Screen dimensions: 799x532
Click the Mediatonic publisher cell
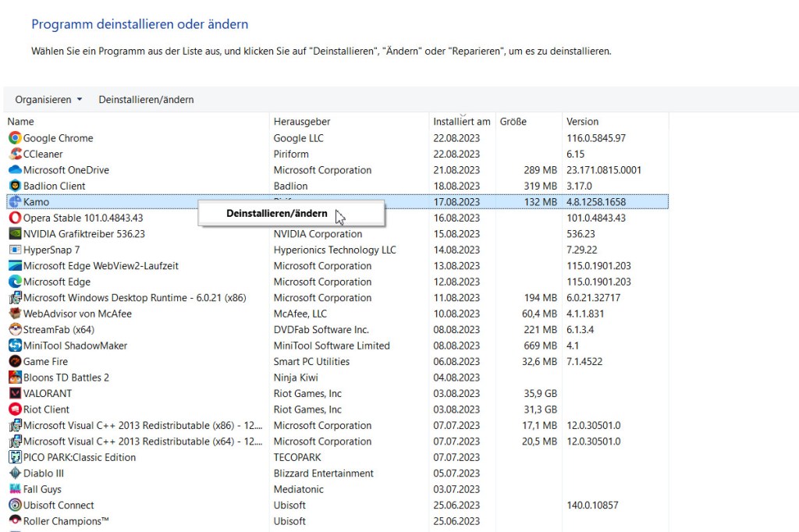tap(299, 489)
